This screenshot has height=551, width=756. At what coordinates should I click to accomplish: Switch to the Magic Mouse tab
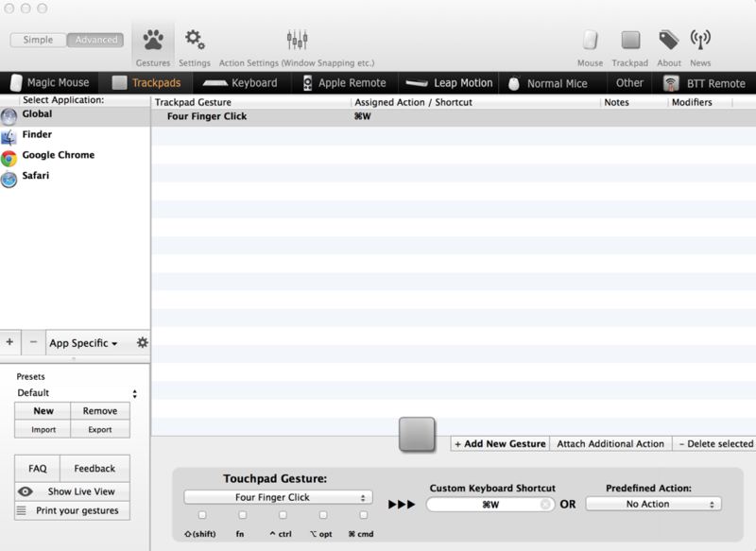(x=50, y=82)
